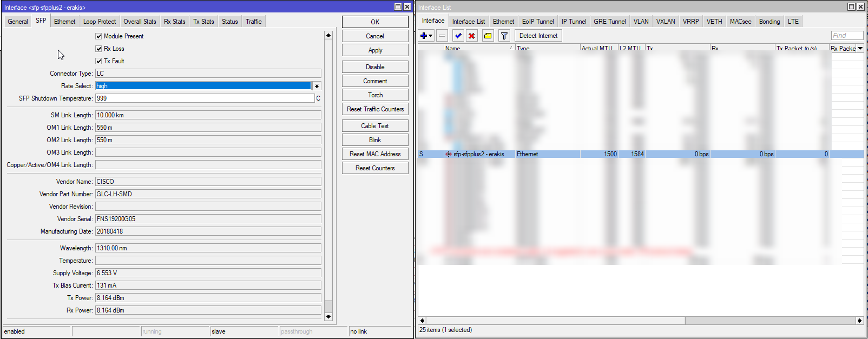Viewport: 868px width, 339px height.
Task: Click the SM Link Length value 10.000 km
Action: [x=208, y=115]
